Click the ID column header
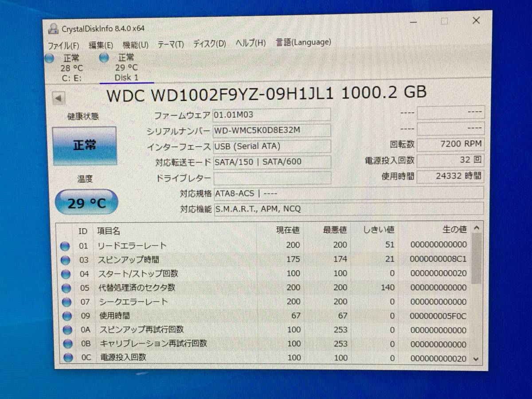The height and width of the screenshot is (399, 532). point(82,231)
